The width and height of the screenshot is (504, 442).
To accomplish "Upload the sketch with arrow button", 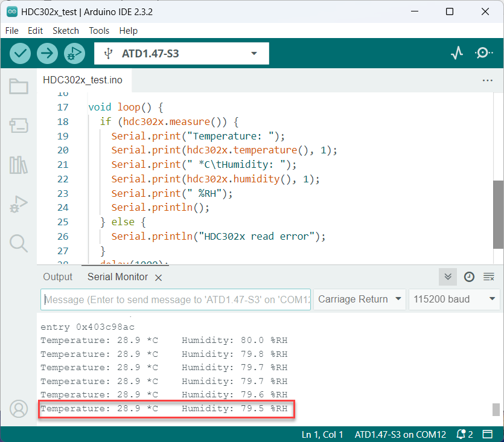I will pos(47,53).
